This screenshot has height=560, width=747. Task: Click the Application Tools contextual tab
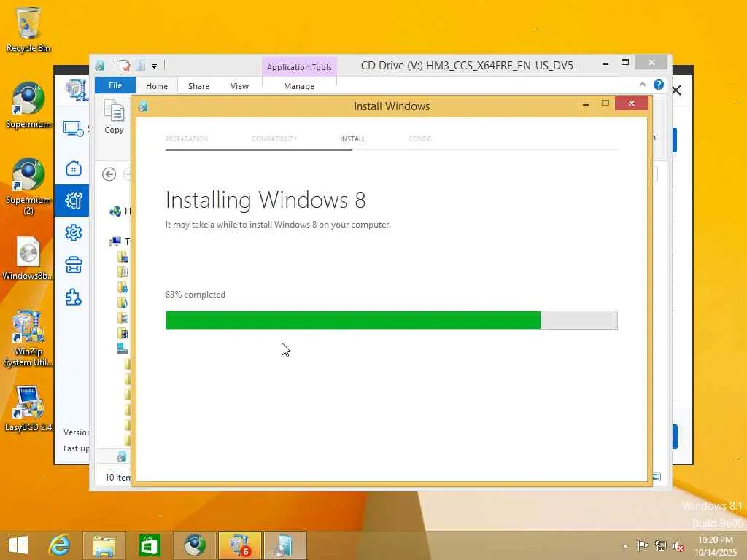click(x=299, y=66)
